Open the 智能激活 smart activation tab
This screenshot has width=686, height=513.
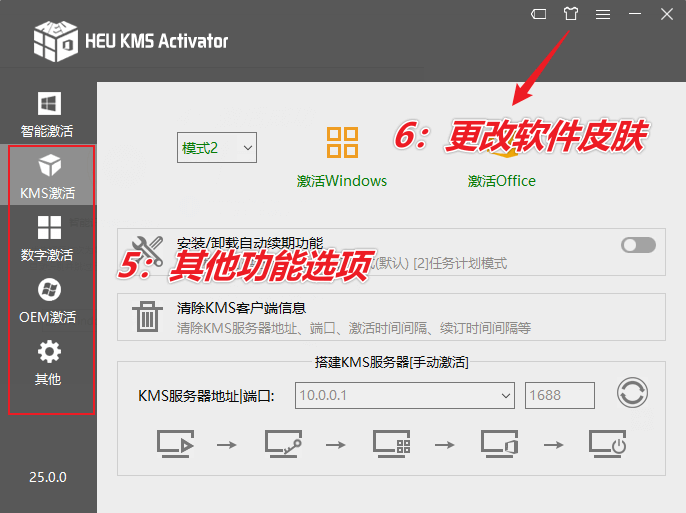[x=47, y=114]
